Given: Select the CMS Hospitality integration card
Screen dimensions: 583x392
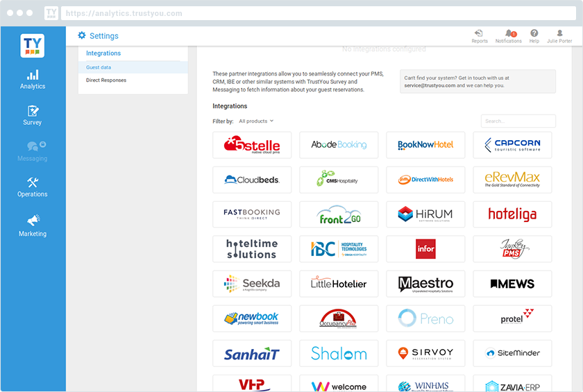Looking at the screenshot, I should point(339,180).
